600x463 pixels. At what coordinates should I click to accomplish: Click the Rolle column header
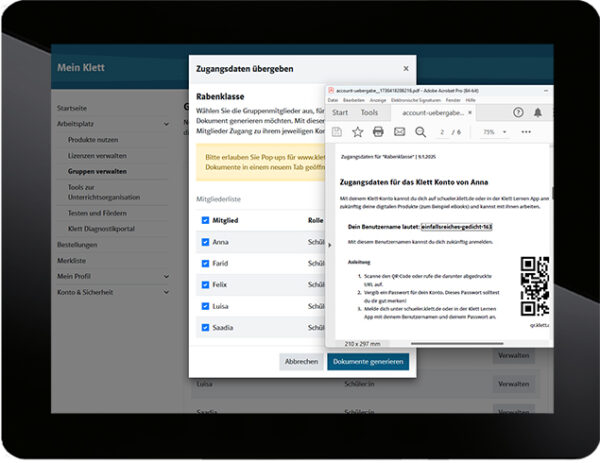pyautogui.click(x=316, y=220)
